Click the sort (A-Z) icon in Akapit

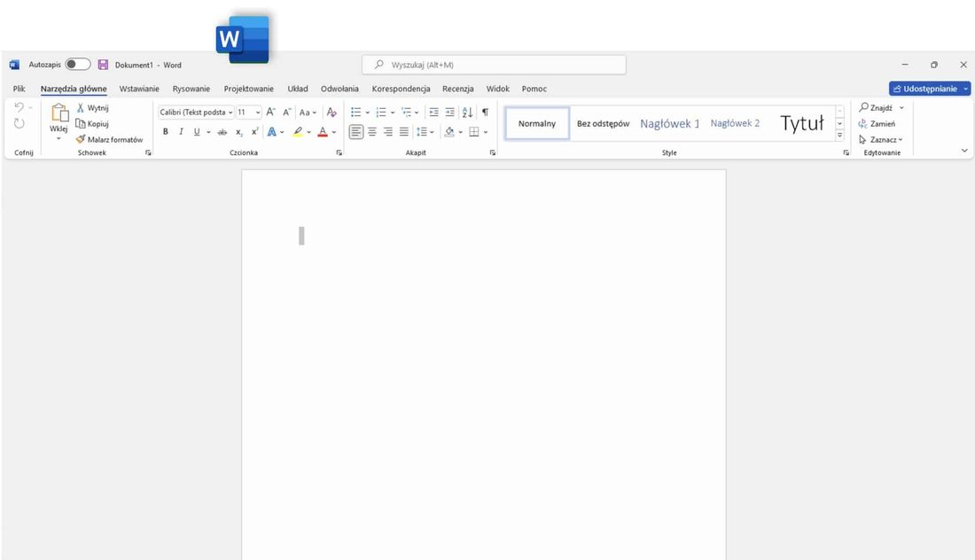click(467, 112)
